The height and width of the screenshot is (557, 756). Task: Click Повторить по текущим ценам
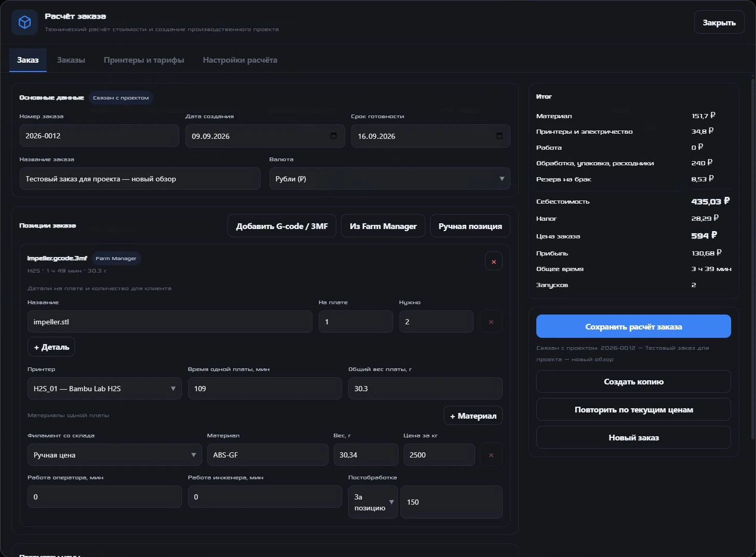(633, 410)
